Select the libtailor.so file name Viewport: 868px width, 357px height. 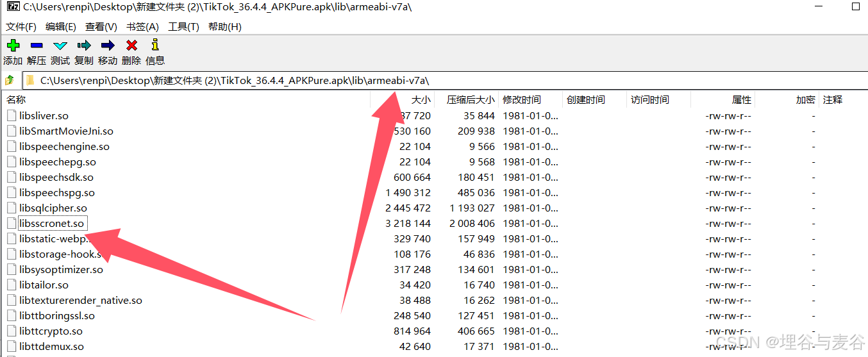[44, 285]
